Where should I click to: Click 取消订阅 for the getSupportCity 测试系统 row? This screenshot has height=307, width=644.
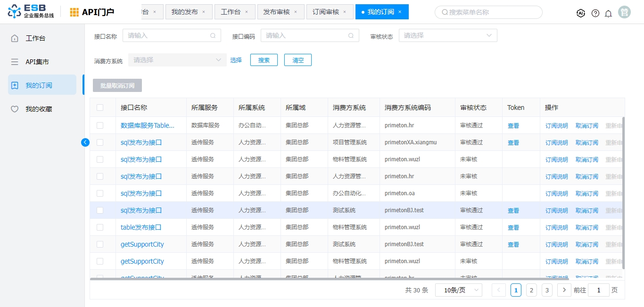point(586,244)
